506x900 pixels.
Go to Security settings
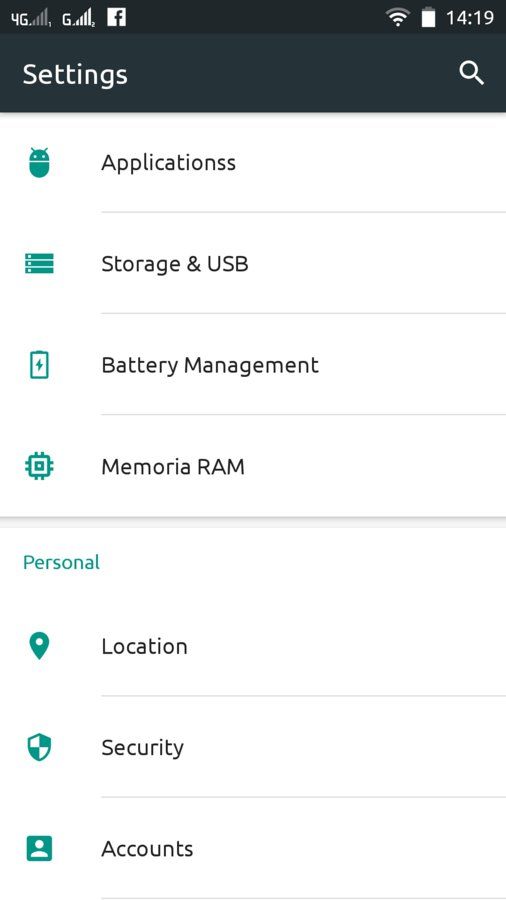pos(253,747)
